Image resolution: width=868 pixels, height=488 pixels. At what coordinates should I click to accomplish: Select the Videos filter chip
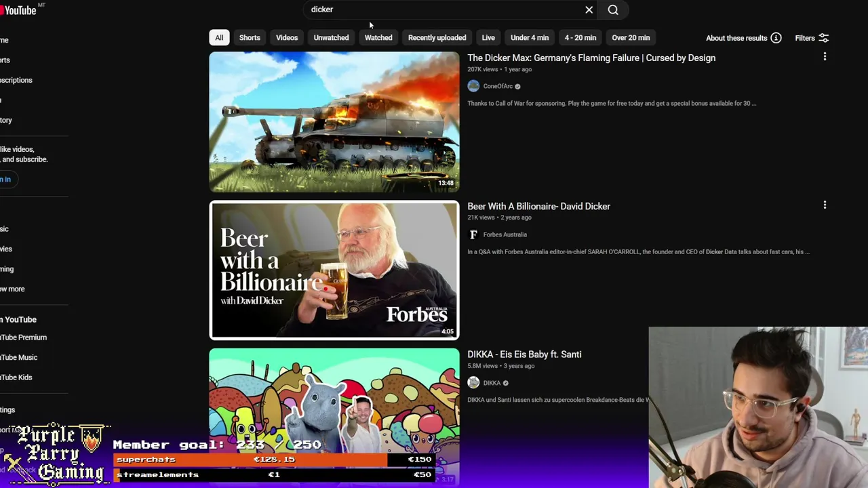point(287,38)
